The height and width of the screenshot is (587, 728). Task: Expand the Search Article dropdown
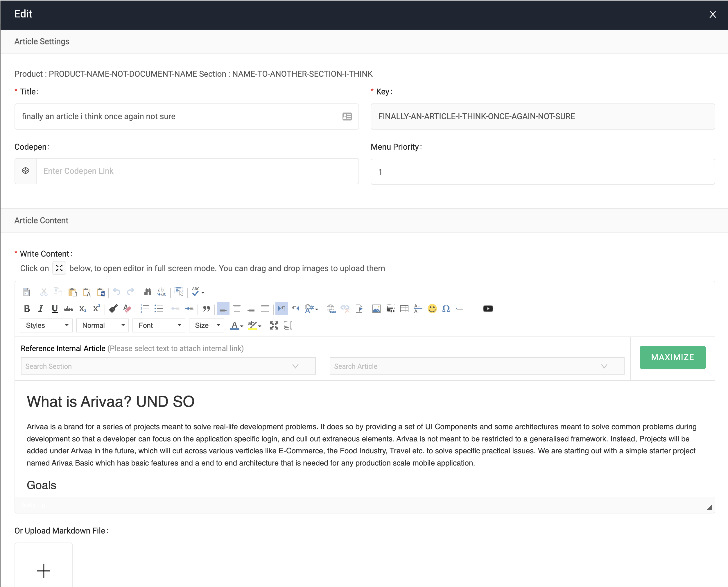coord(477,366)
